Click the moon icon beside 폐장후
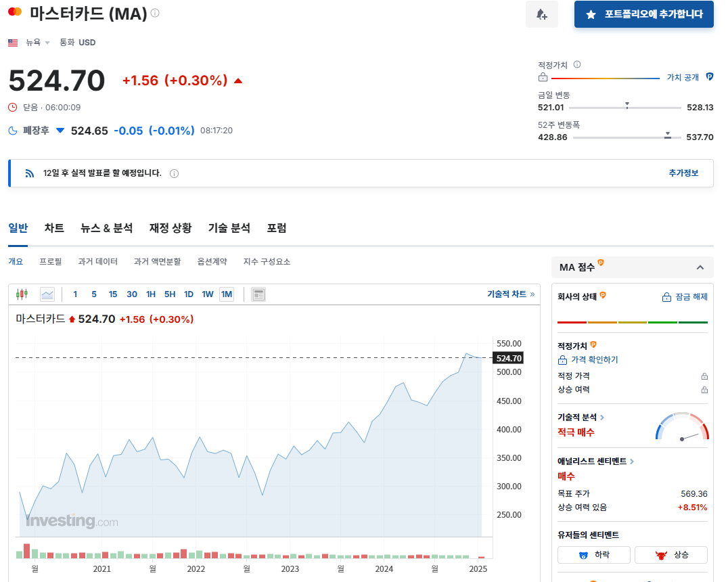 click(x=13, y=131)
